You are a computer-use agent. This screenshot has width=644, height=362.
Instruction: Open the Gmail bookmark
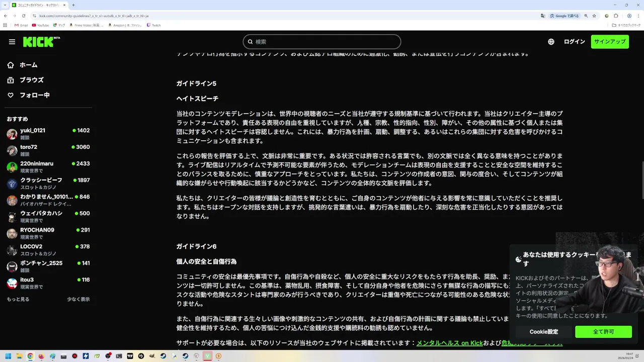click(21, 25)
